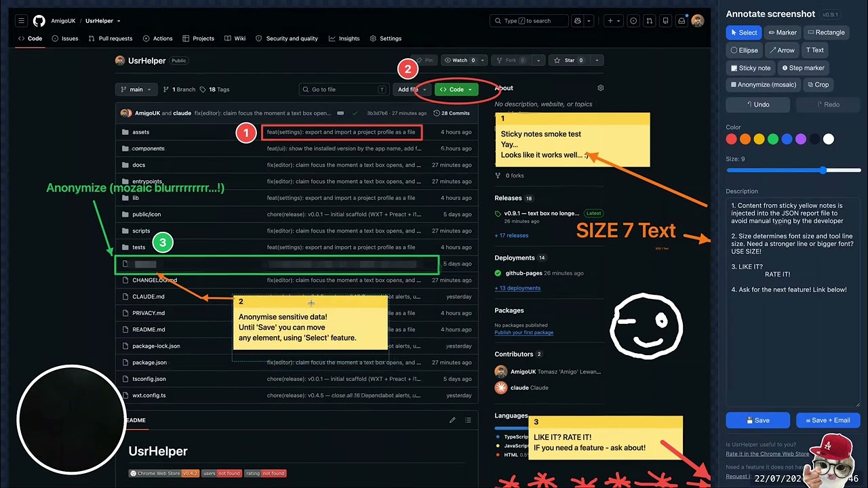
Task: Open the Wiki tab
Action: (235, 39)
